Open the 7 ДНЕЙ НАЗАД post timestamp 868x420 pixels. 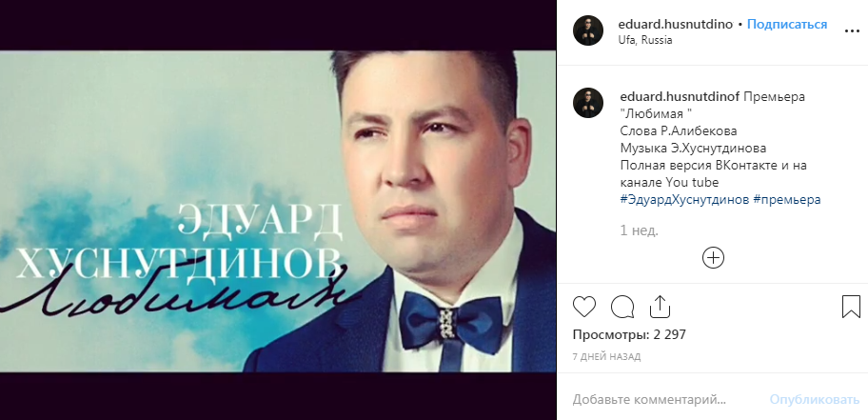coord(606,356)
